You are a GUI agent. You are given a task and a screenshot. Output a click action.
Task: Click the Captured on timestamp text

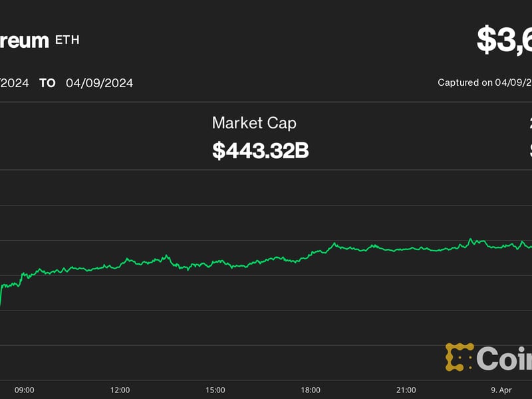484,82
